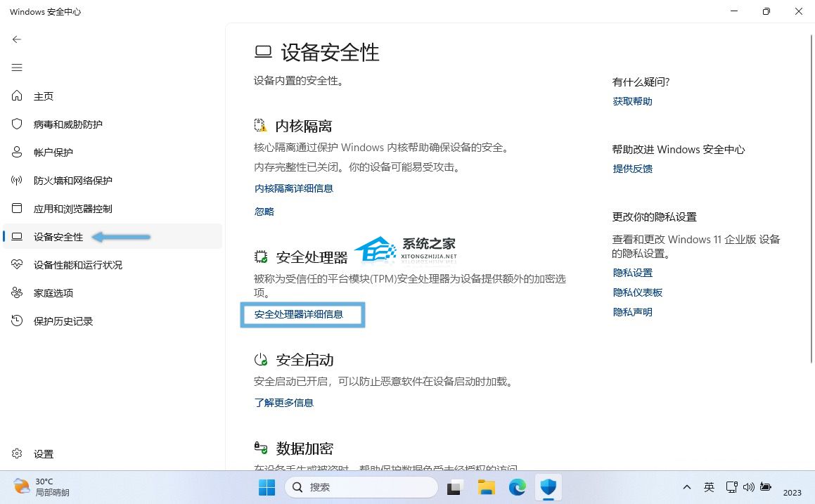Image resolution: width=815 pixels, height=504 pixels.
Task: Click 忽略 under 内核隔离
Action: pos(264,211)
